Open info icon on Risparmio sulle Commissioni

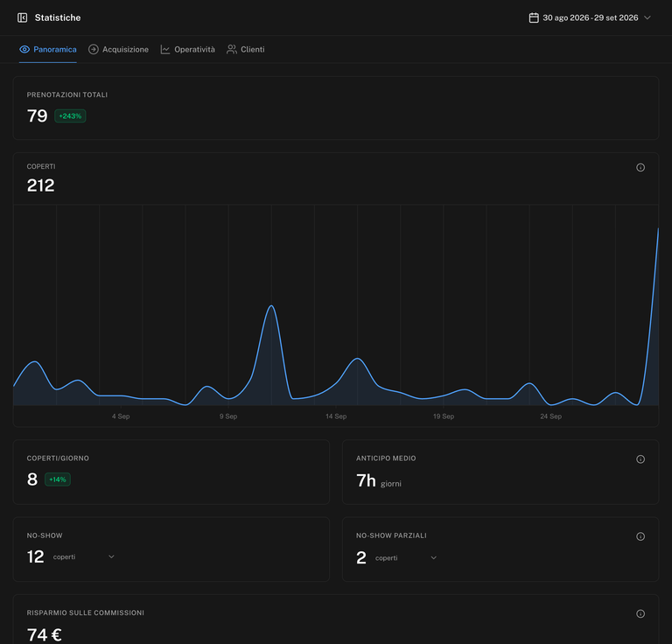click(x=640, y=614)
